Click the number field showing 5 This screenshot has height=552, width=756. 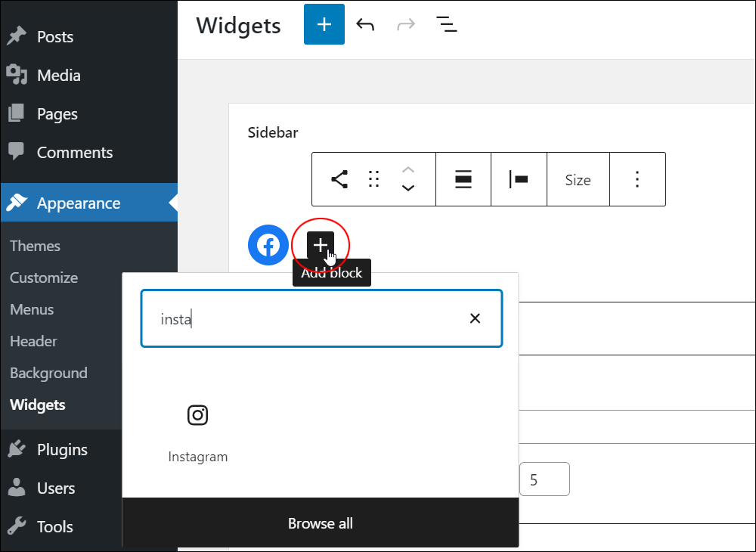pyautogui.click(x=544, y=479)
